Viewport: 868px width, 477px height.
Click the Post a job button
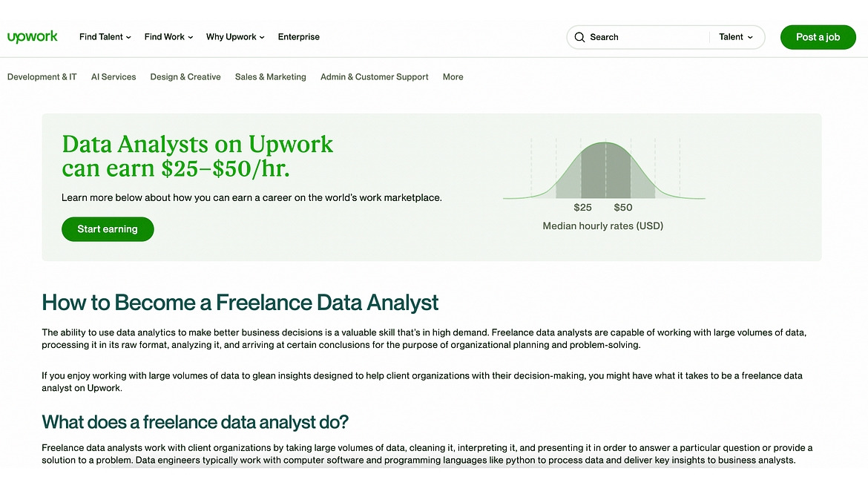pyautogui.click(x=818, y=37)
